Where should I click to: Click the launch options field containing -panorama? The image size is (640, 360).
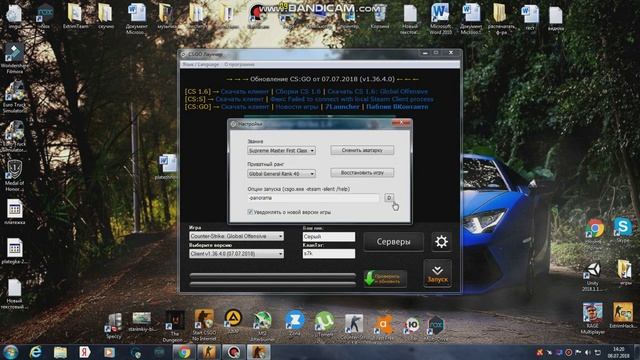[313, 198]
